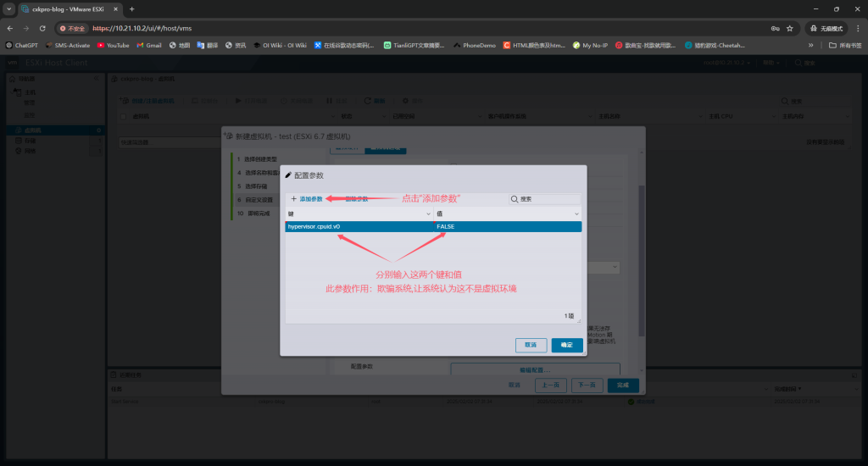Click the 无痕模式 incognito indicator
The height and width of the screenshot is (466, 868).
coord(826,28)
